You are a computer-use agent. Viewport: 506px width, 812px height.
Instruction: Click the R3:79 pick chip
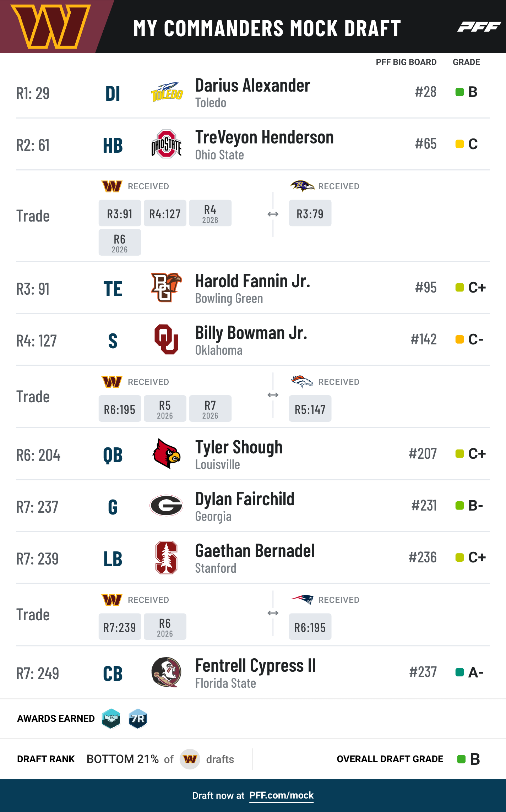point(310,213)
